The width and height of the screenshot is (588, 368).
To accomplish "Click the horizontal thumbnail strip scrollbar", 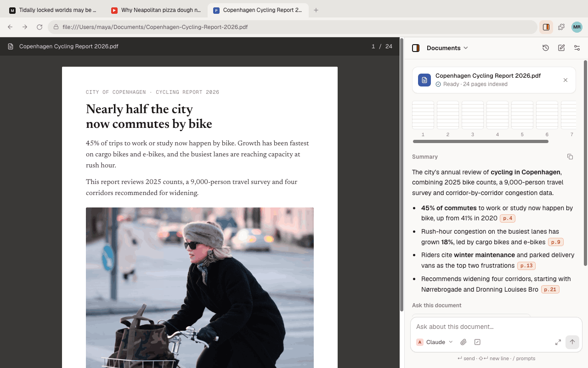I will pos(481,142).
